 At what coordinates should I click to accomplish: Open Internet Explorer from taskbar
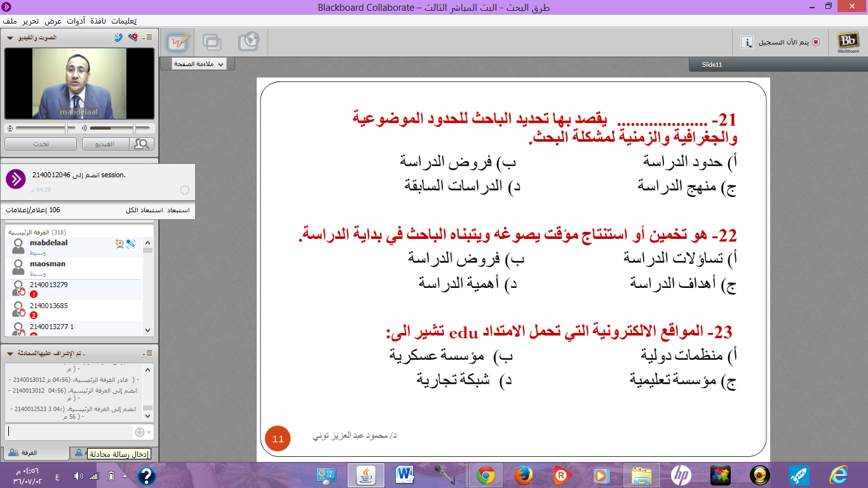[x=839, y=475]
